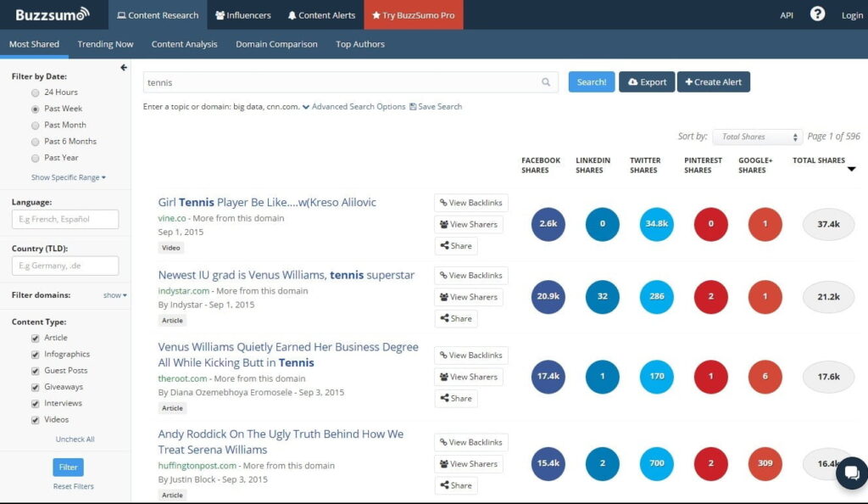
Task: Select the 24 Hours date filter
Action: click(x=36, y=92)
